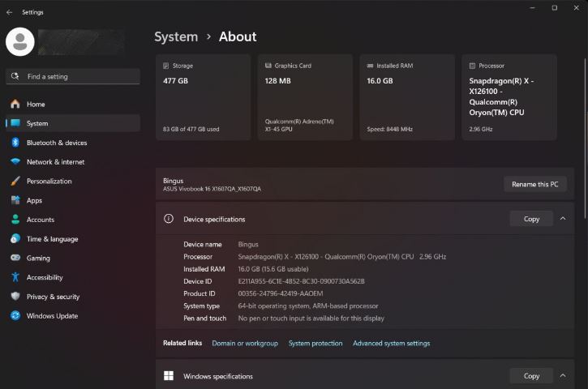Copy the Windows specifications
Screen dimensions: 588x389
tap(531, 376)
